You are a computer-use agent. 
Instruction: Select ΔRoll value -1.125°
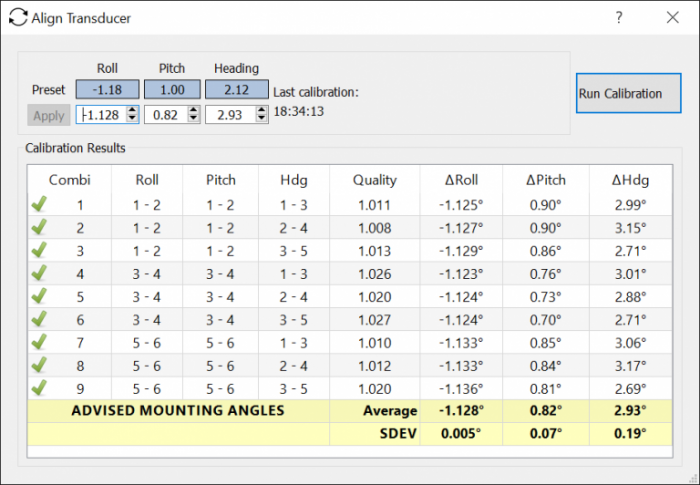click(x=461, y=205)
